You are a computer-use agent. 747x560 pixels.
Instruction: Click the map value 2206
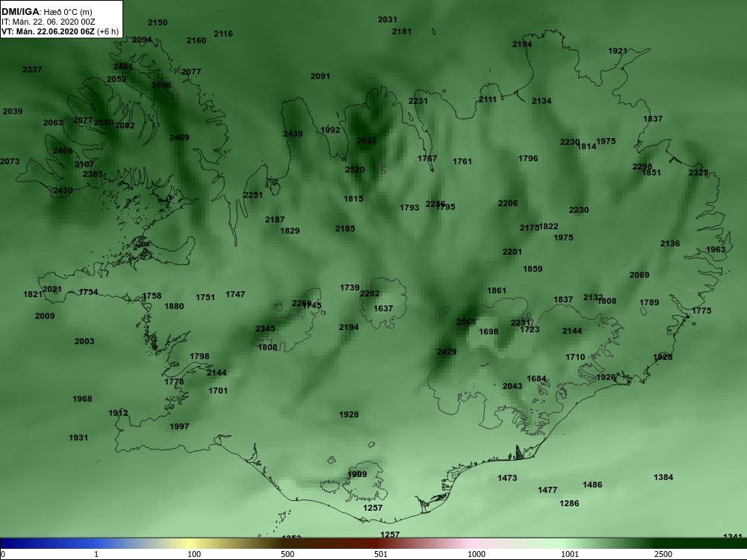click(507, 203)
